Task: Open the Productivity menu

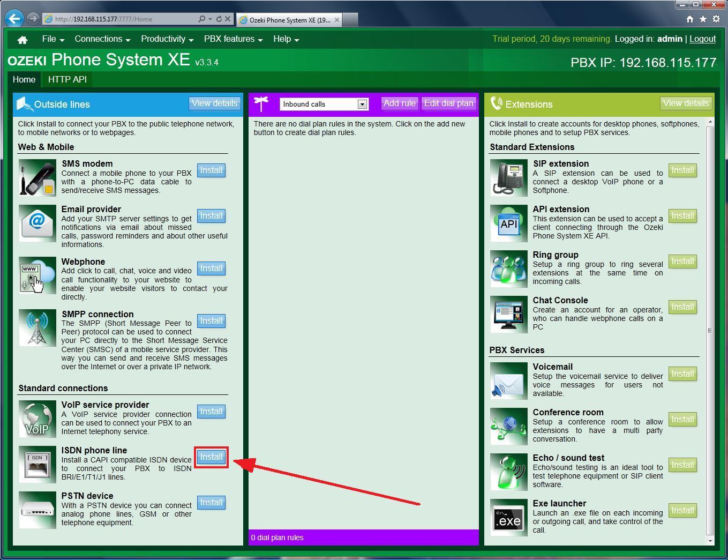Action: point(167,39)
